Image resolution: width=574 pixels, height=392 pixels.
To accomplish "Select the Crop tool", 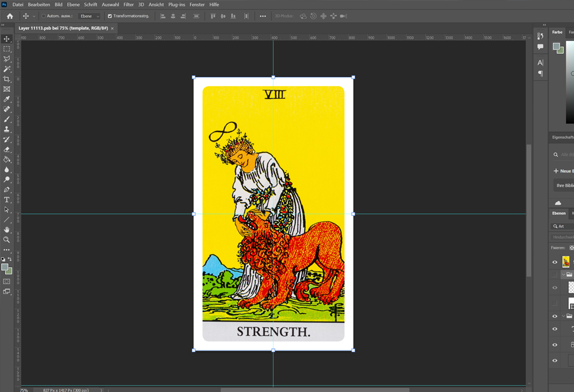I will pos(6,79).
